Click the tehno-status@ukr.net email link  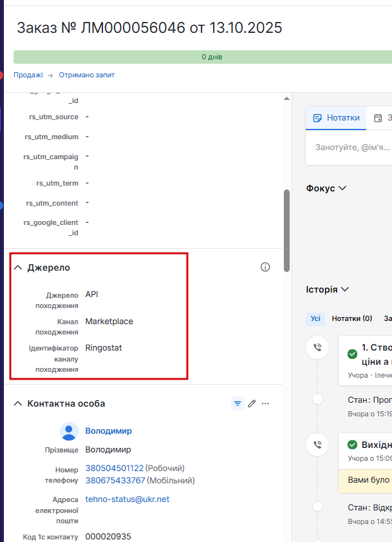point(127,499)
